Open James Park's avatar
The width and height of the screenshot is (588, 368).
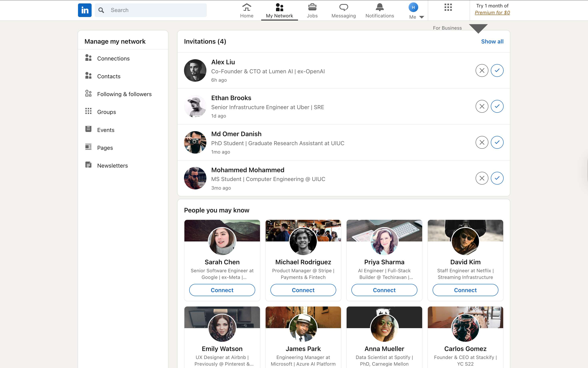[303, 328]
